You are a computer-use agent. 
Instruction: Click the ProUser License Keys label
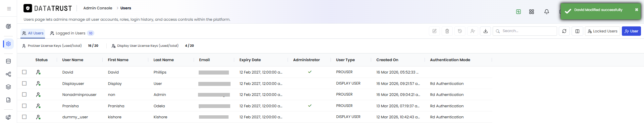[55, 46]
